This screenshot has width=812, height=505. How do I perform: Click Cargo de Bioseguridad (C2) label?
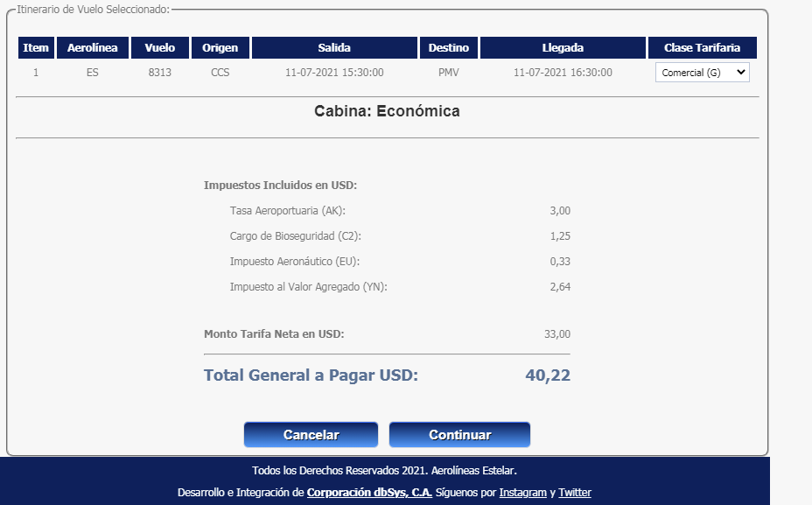coord(295,236)
